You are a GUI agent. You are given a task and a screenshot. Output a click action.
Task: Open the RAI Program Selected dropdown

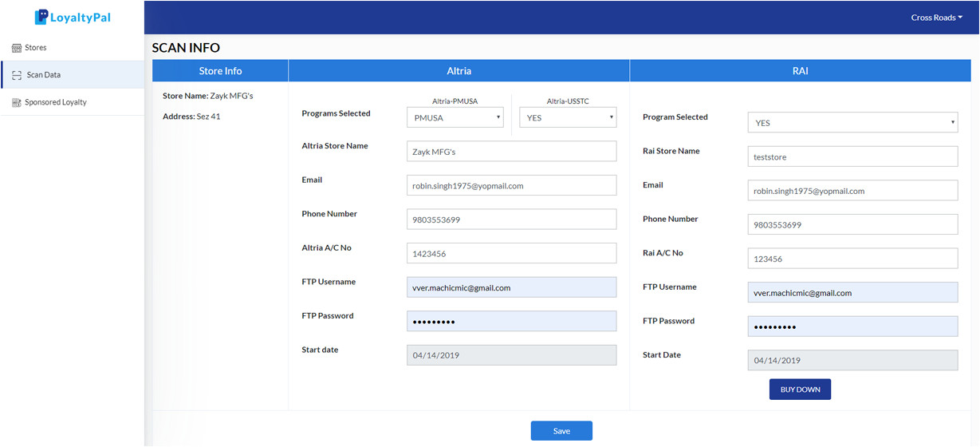click(852, 123)
